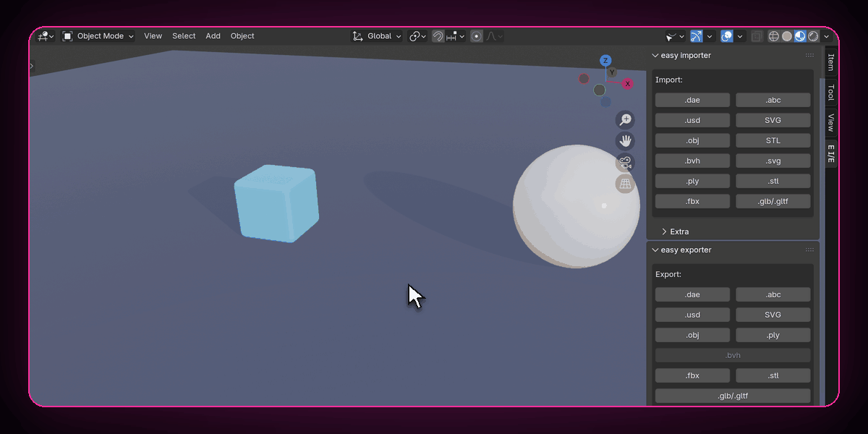Toggle the snap magnet button
This screenshot has width=868, height=434.
(438, 36)
